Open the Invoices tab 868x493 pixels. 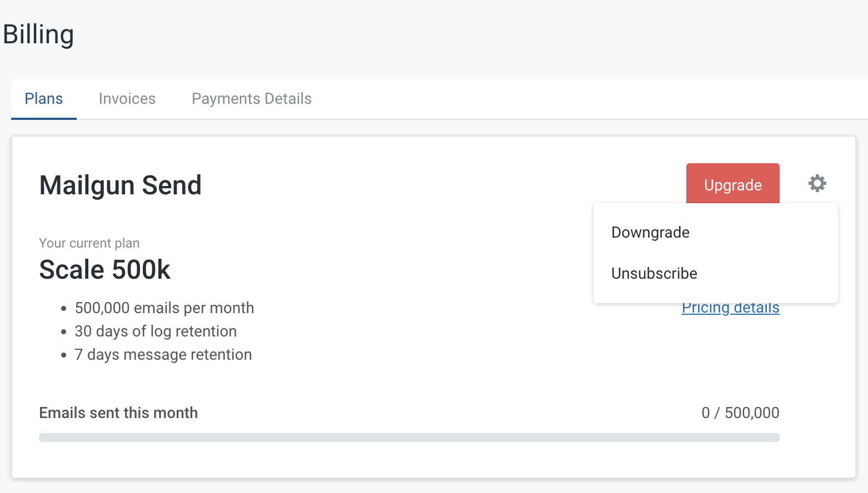tap(127, 99)
